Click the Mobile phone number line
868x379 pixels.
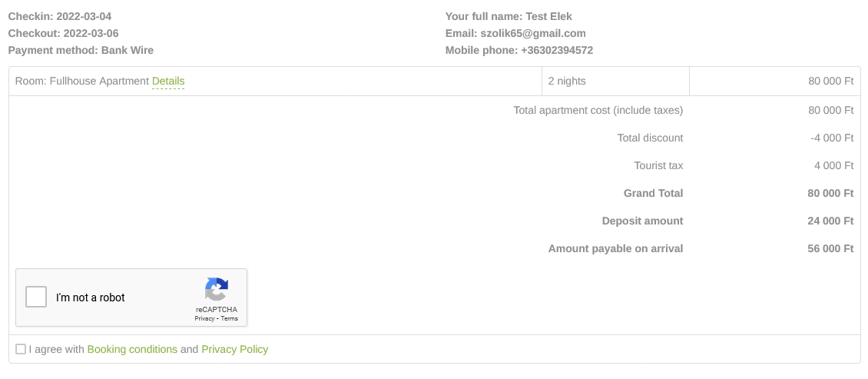(x=518, y=50)
